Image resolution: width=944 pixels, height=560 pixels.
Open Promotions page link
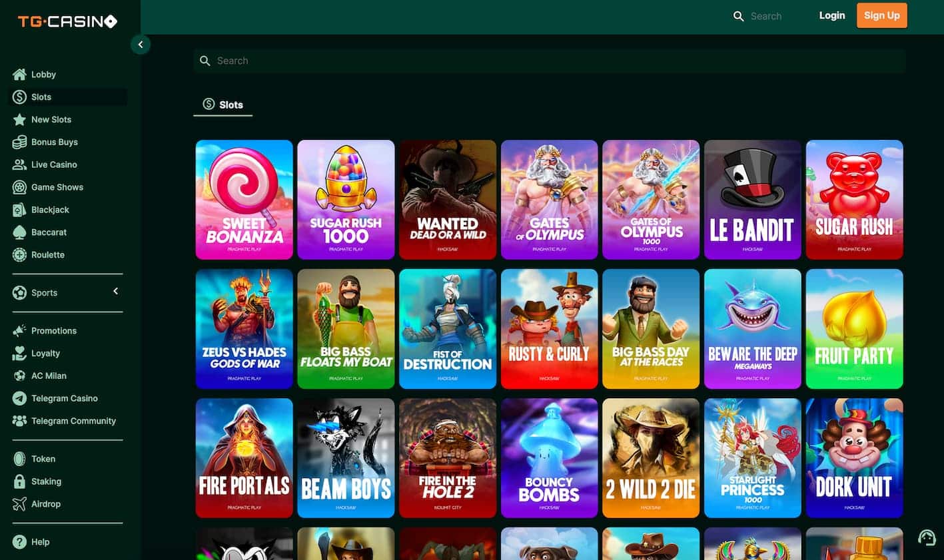tap(54, 331)
